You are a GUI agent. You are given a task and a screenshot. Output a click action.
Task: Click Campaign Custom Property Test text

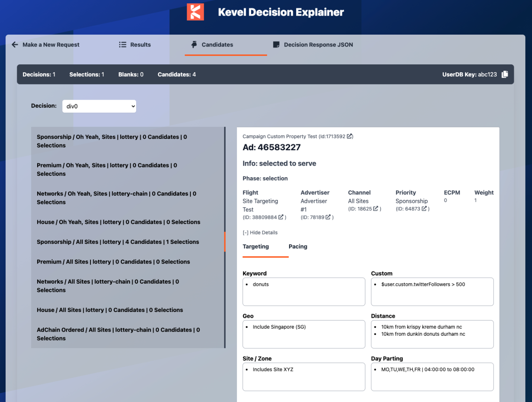coord(280,136)
